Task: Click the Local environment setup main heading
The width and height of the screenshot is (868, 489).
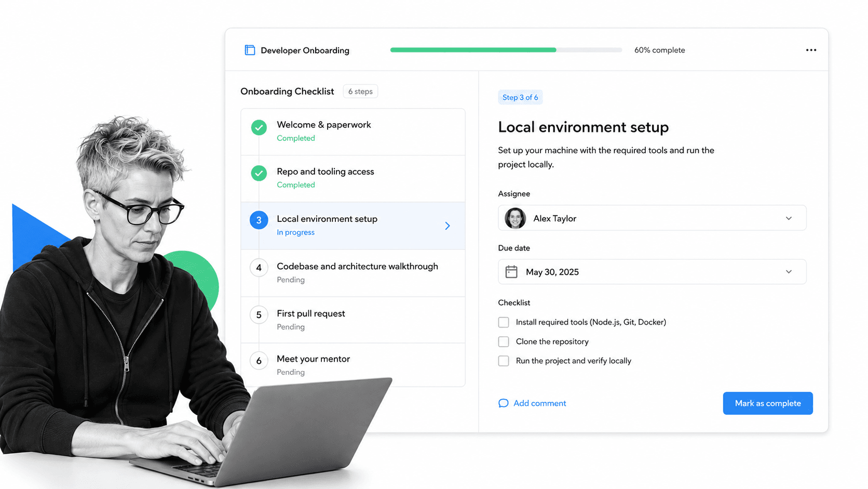Action: [583, 127]
